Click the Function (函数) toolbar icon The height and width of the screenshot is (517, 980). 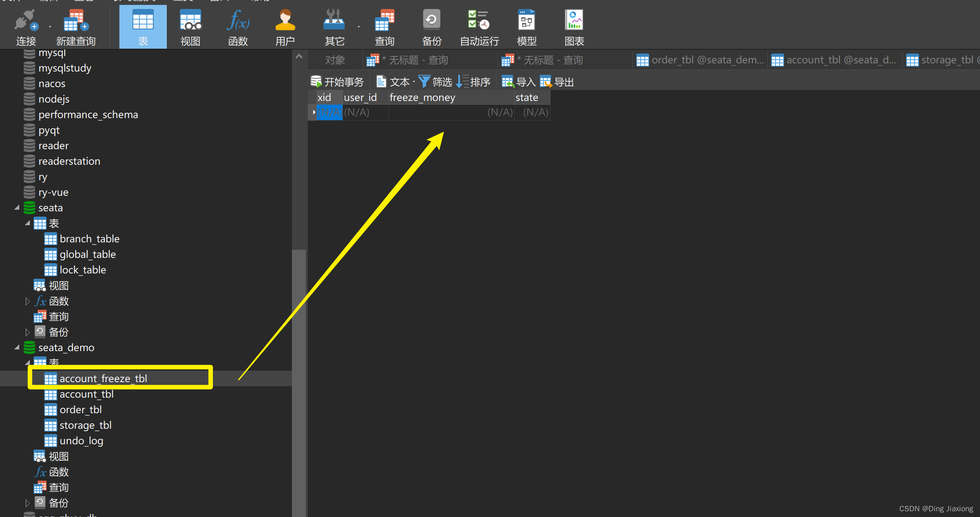click(238, 27)
